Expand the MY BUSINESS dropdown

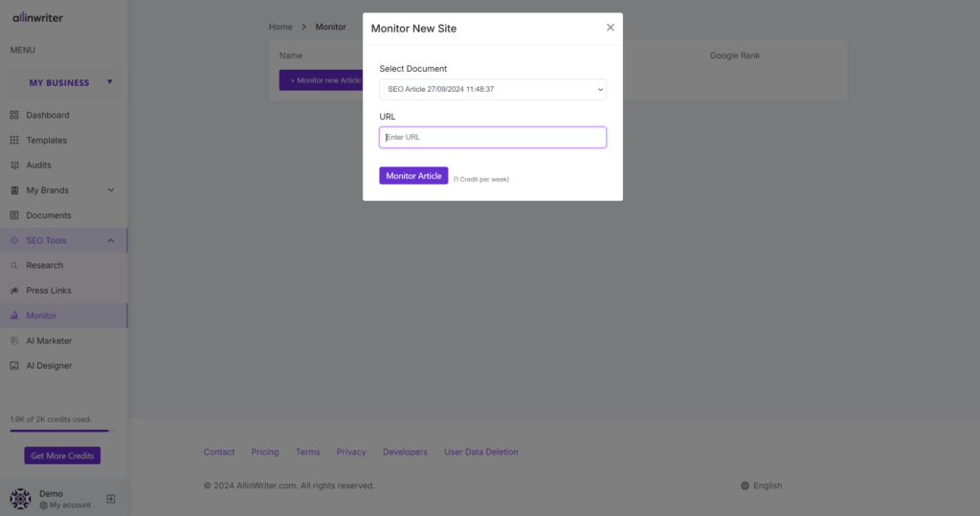coord(109,82)
